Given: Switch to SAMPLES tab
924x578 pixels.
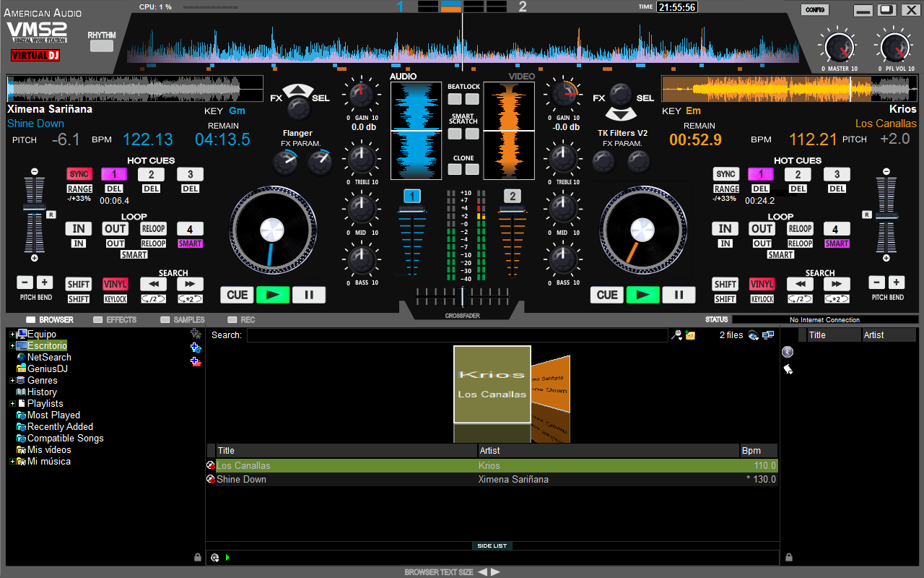Looking at the screenshot, I should (x=183, y=319).
